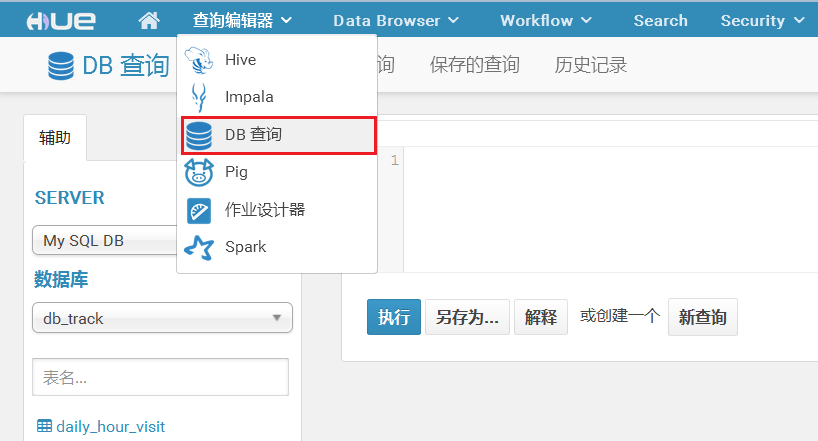Click the Pig icon
The image size is (818, 441).
point(199,172)
